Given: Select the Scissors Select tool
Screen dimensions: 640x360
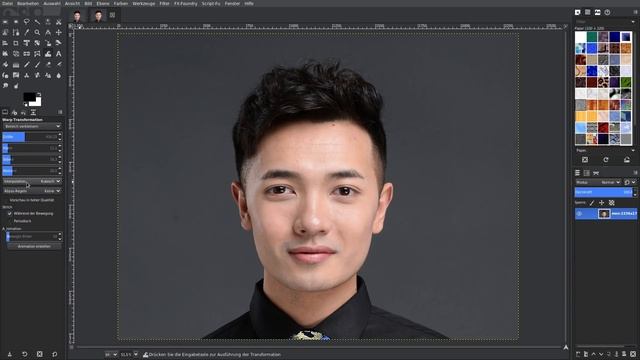Looking at the screenshot, I should 59,22.
